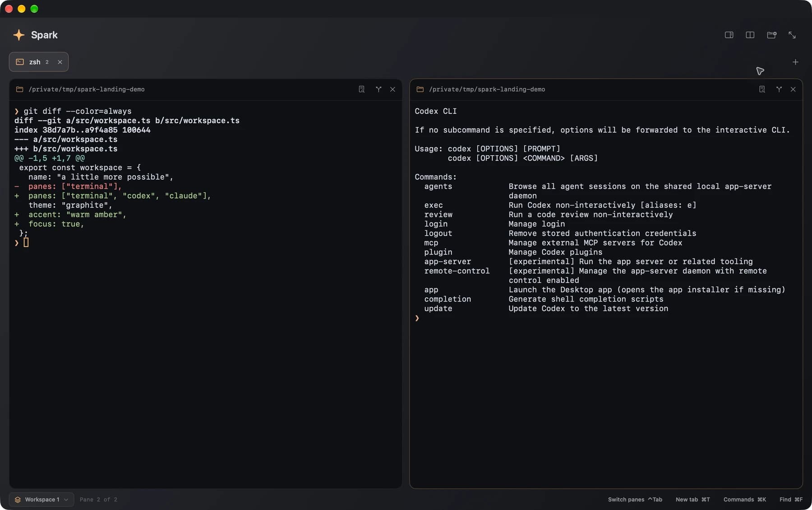Click the "remote-control" command in Codex help
The height and width of the screenshot is (510, 812).
point(457,271)
